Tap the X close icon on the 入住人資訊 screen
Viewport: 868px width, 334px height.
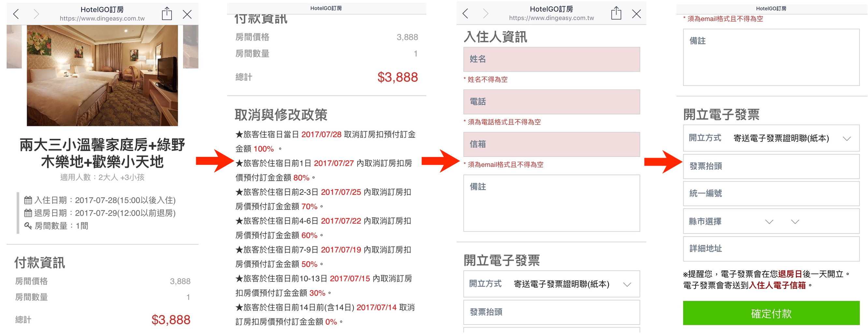(x=637, y=14)
